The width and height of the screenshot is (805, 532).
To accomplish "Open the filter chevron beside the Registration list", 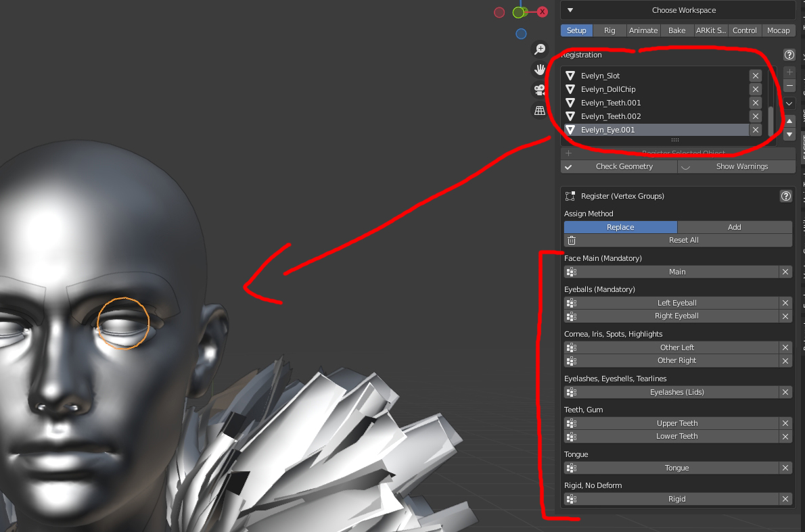I will pyautogui.click(x=789, y=103).
